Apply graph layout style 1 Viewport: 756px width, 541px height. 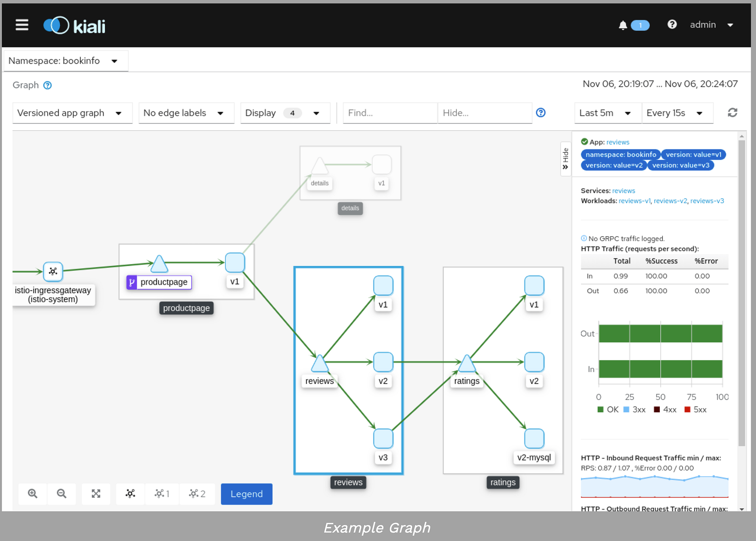point(162,494)
